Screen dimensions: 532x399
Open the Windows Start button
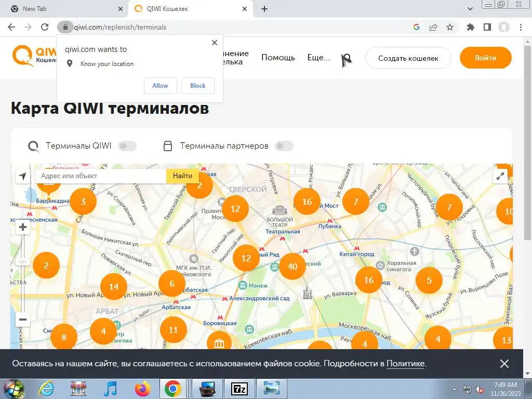tap(14, 389)
